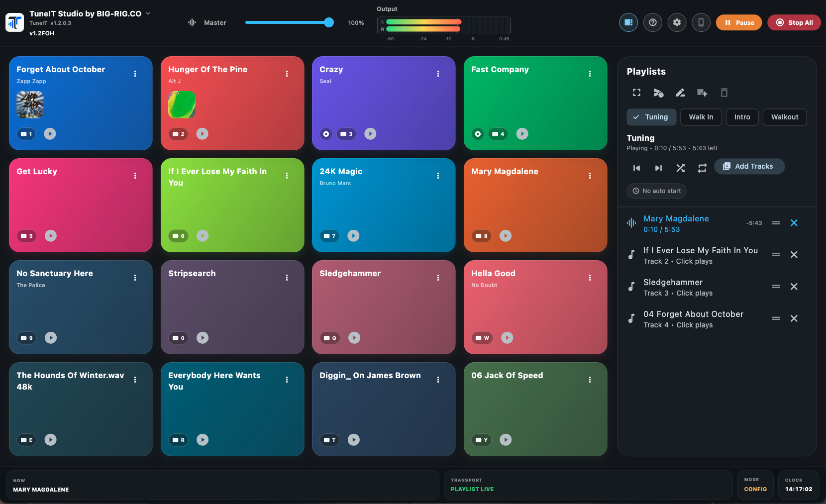Click the Hunger Of The Pine artwork
The image size is (826, 504).
click(182, 104)
